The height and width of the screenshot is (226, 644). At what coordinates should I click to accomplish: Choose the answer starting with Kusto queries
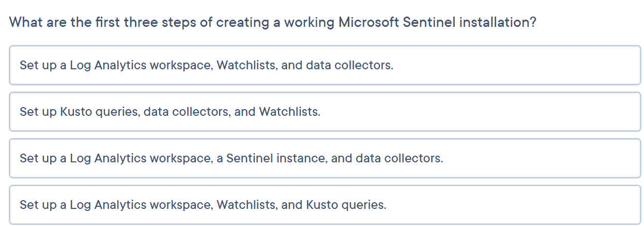click(325, 112)
